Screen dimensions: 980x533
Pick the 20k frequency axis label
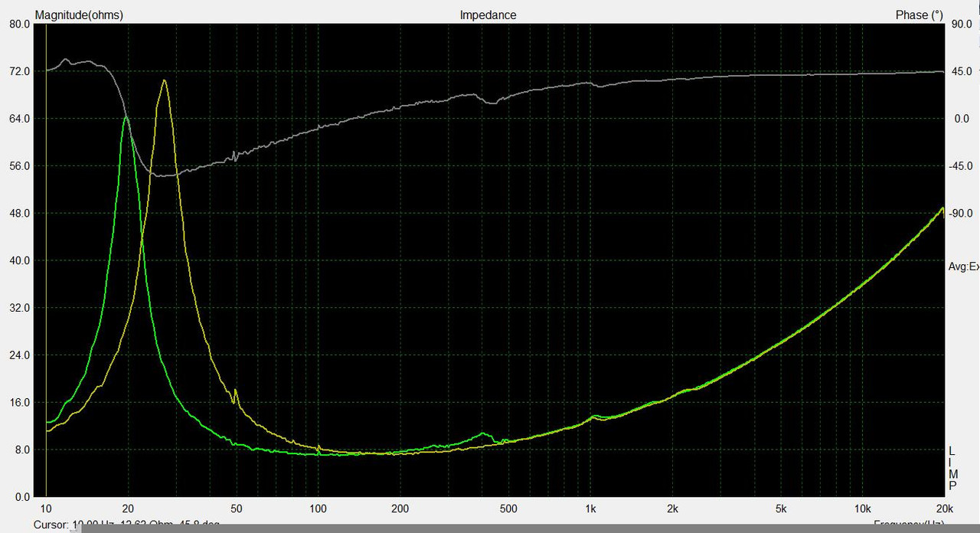tap(944, 508)
